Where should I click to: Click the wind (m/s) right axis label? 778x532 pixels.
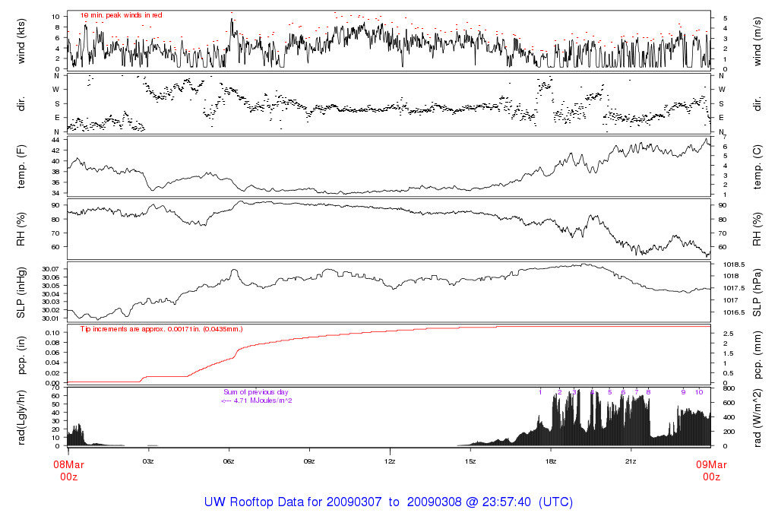[x=758, y=40]
